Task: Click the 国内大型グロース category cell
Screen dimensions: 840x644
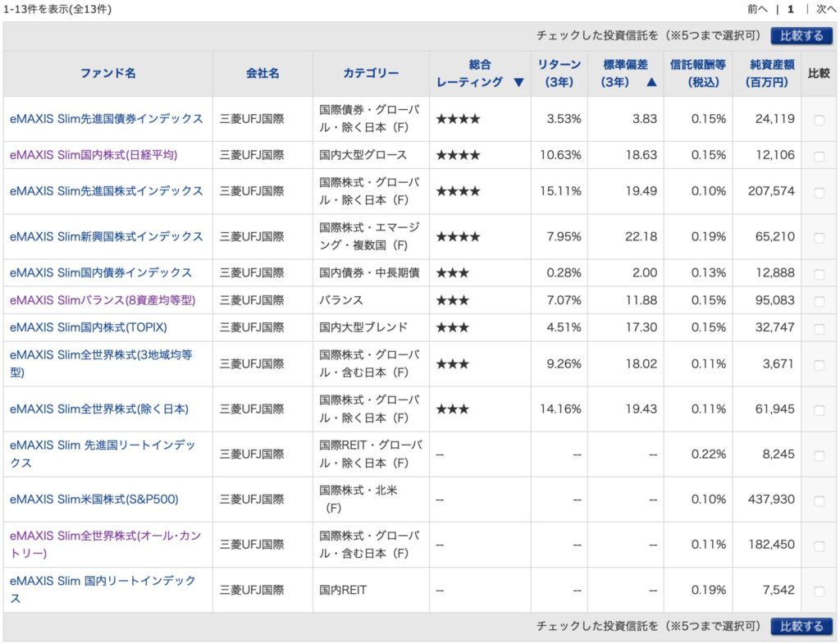Action: click(363, 155)
